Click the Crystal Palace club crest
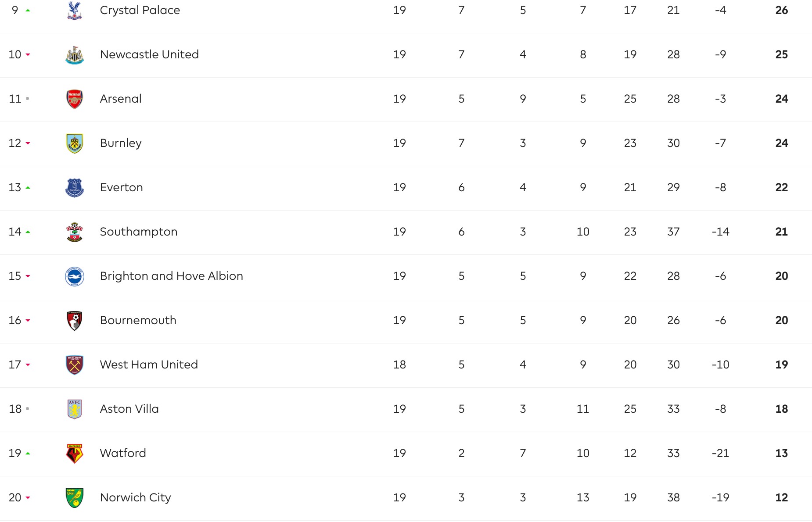The width and height of the screenshot is (812, 522). coord(75,11)
